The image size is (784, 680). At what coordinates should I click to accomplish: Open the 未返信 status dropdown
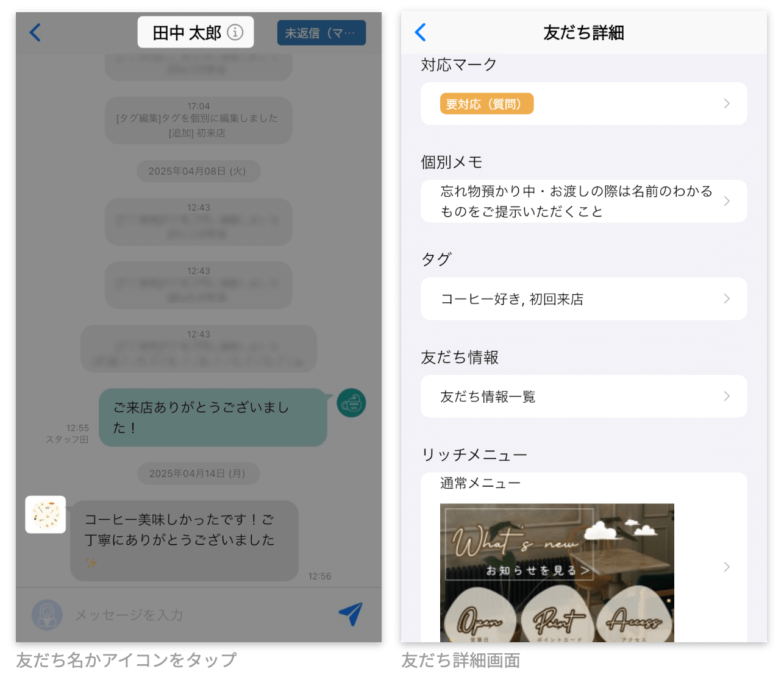click(x=321, y=33)
